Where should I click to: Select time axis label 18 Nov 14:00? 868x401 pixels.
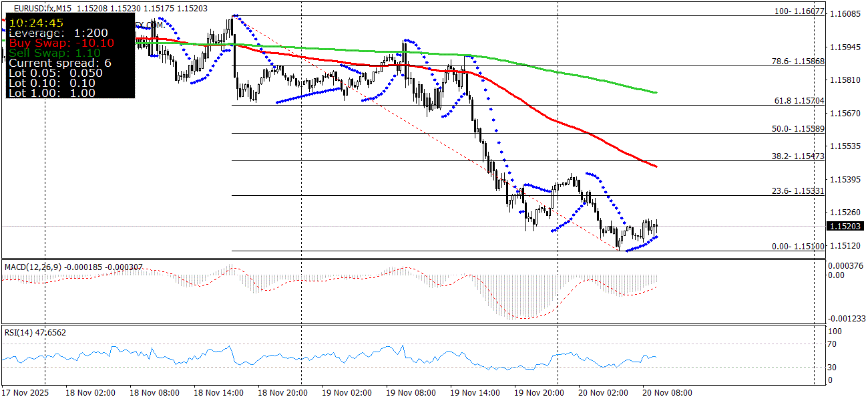coord(219,392)
